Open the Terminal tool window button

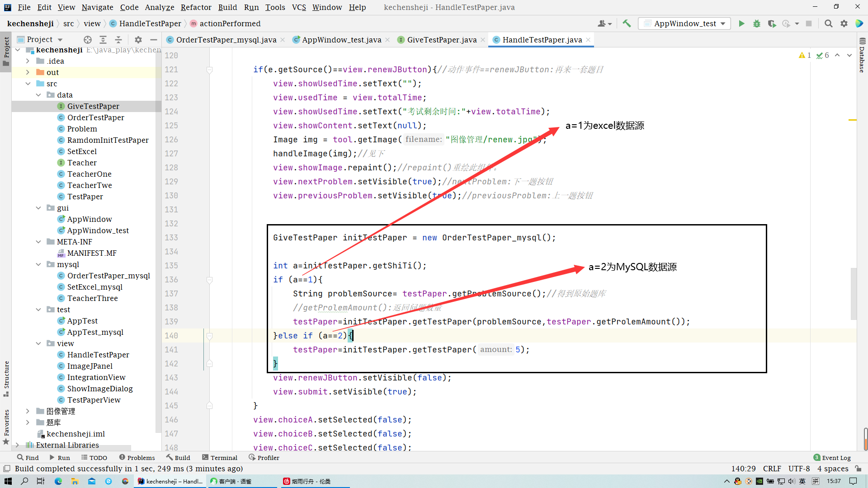[x=220, y=458]
